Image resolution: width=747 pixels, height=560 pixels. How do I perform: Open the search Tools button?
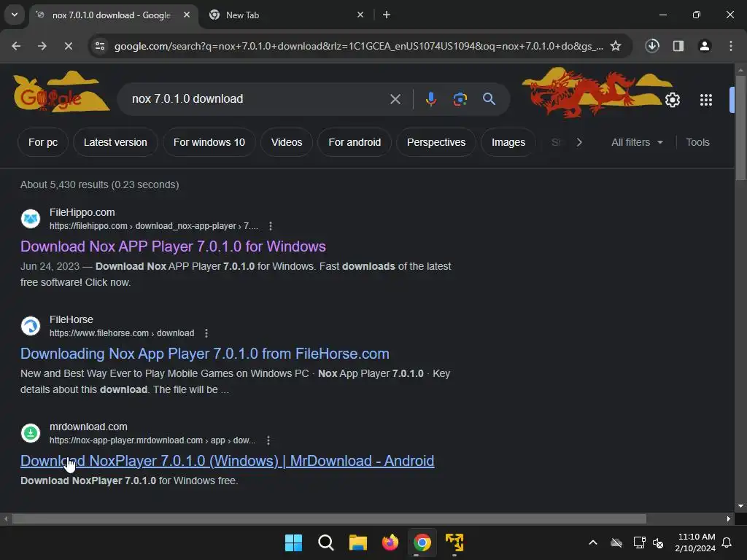pyautogui.click(x=697, y=142)
